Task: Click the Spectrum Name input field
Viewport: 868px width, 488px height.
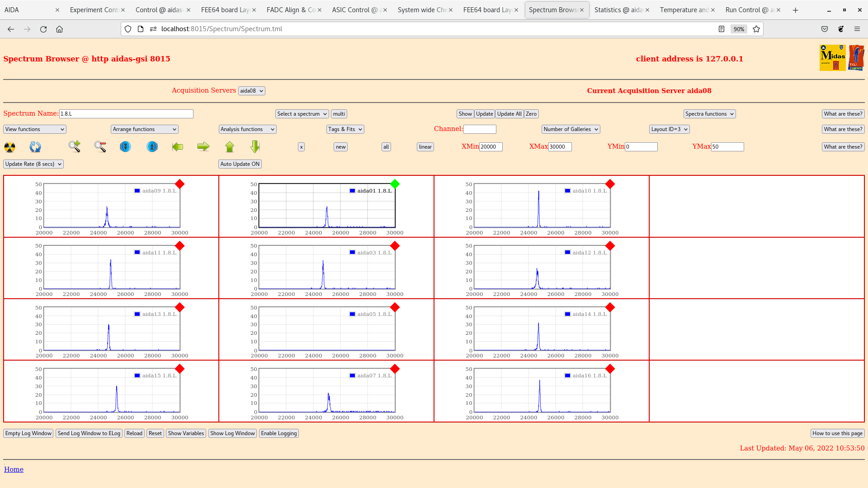Action: [126, 114]
